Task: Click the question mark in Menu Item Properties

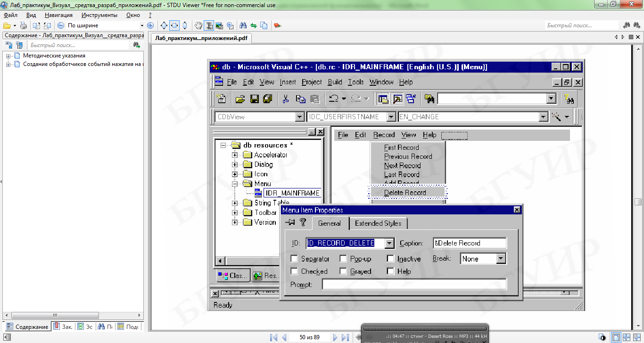Action: click(x=303, y=222)
